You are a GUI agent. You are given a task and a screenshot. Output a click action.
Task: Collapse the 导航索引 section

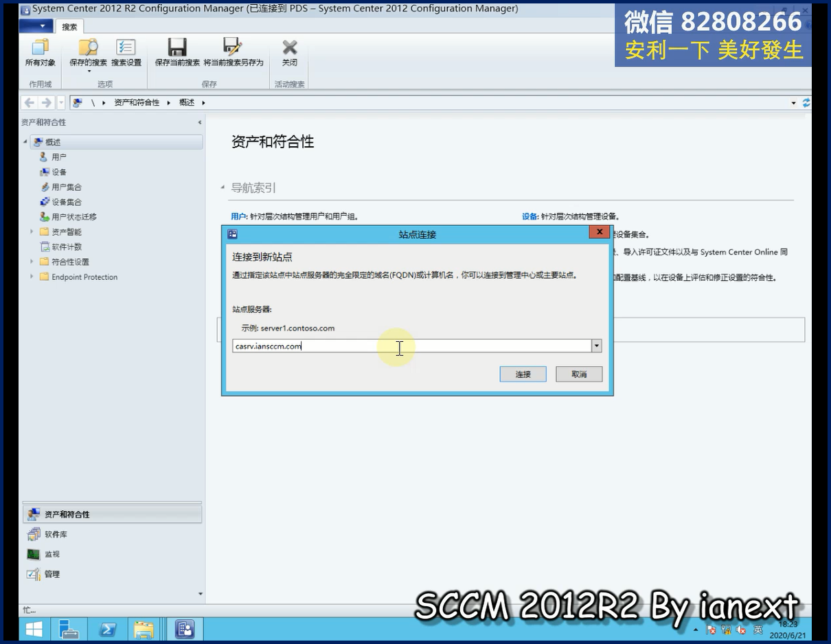click(223, 187)
